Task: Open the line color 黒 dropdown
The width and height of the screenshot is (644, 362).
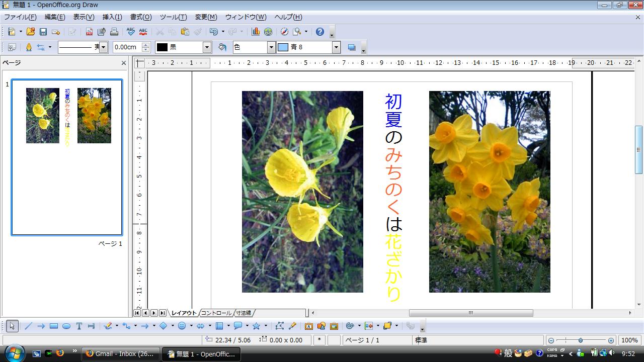Action: click(207, 47)
